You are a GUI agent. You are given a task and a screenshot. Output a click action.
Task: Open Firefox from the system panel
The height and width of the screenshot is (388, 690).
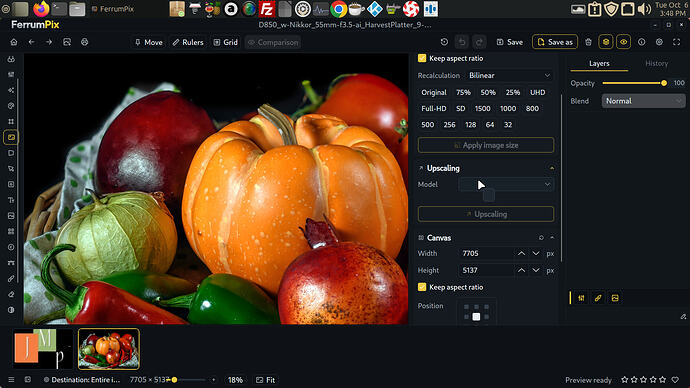point(41,9)
